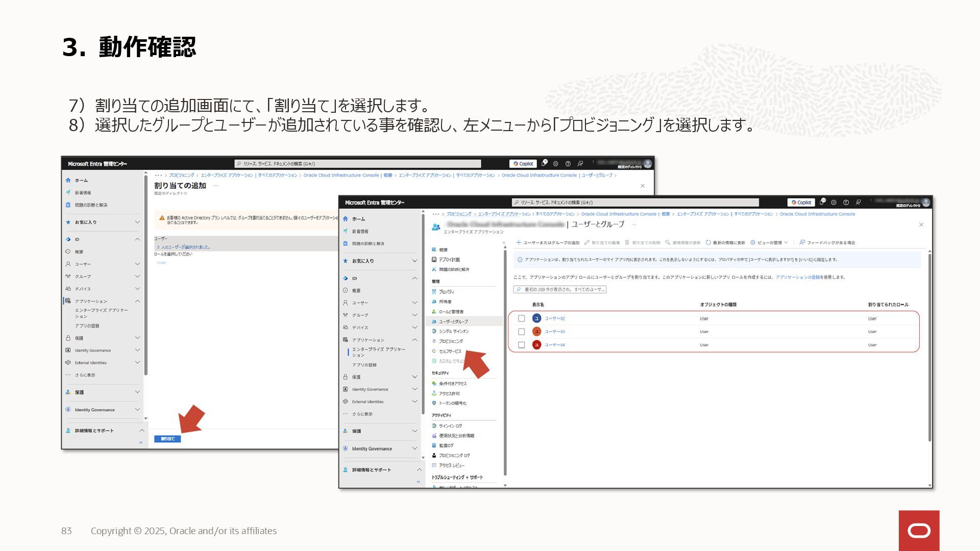980x551 pixels.
Task: Click the Copilot button in the back window
Action: click(x=523, y=164)
